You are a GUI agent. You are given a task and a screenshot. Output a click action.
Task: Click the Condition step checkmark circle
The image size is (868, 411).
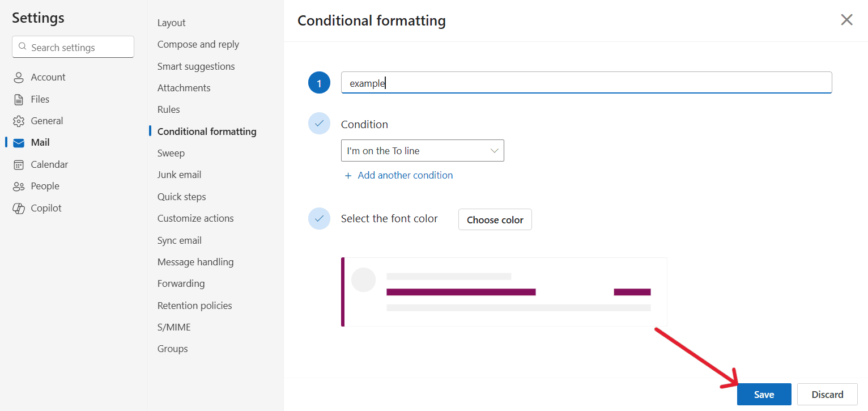pyautogui.click(x=319, y=123)
